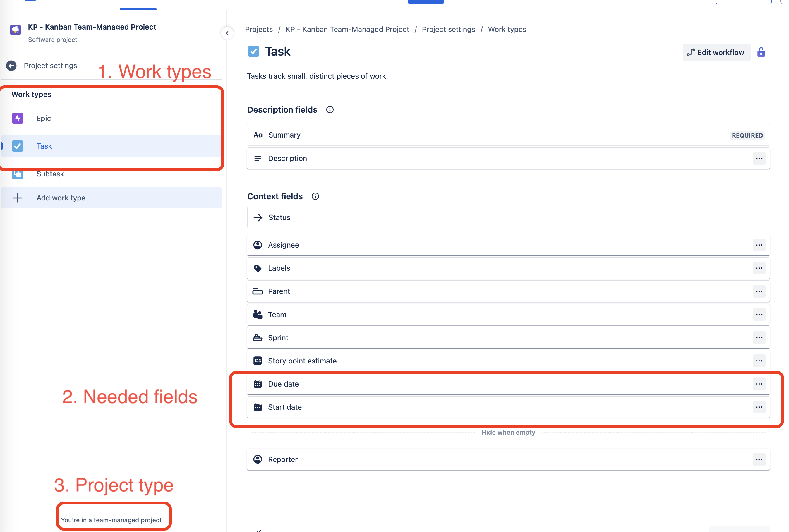The width and height of the screenshot is (789, 532).
Task: Open the more menu for the Start date field
Action: click(x=759, y=407)
